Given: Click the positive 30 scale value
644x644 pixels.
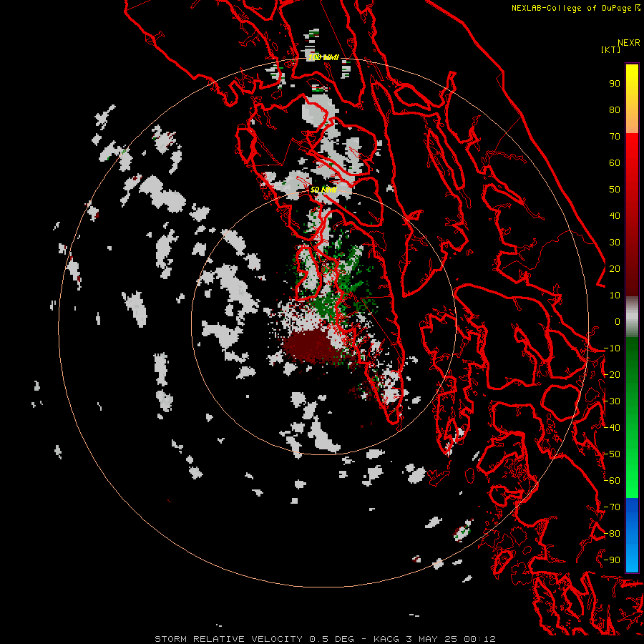Looking at the screenshot, I should (x=615, y=243).
